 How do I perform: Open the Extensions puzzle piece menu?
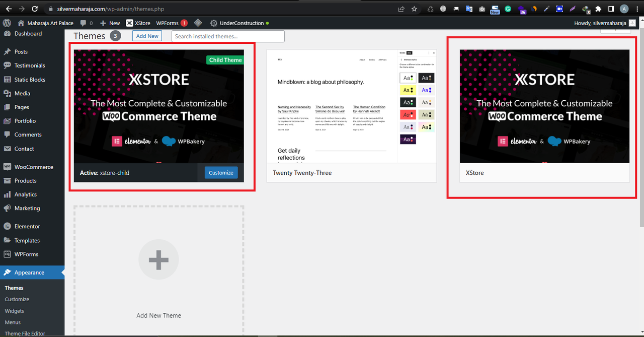pyautogui.click(x=598, y=9)
